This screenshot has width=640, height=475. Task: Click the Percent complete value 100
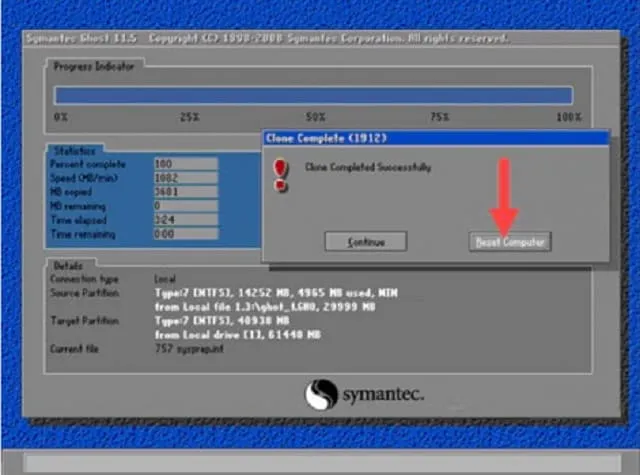point(186,164)
